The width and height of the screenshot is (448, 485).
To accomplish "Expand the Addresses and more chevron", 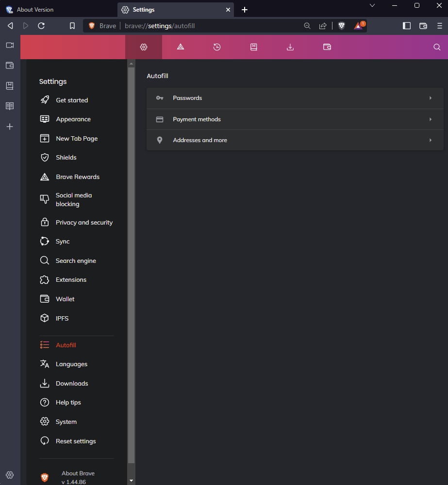I will (x=430, y=140).
